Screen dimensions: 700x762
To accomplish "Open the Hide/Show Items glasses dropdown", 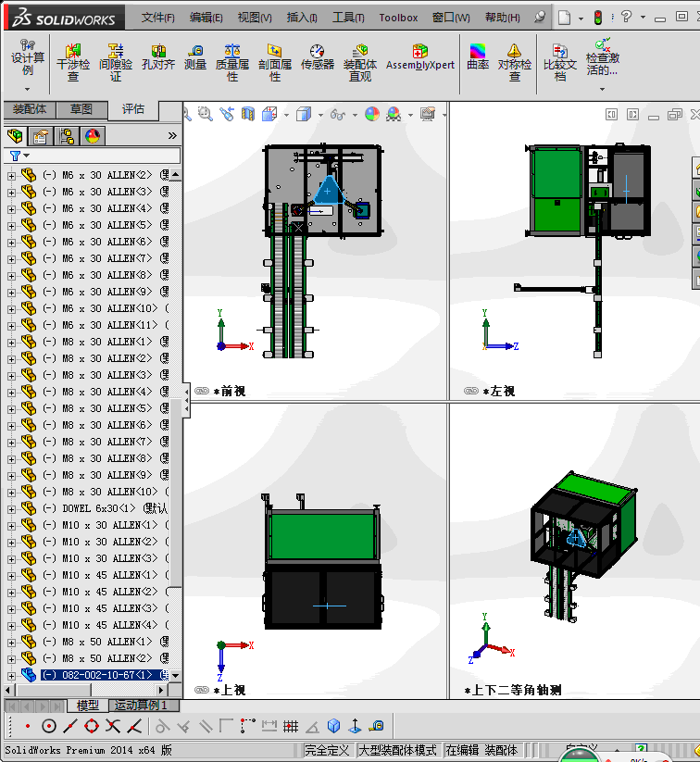I will coord(355,115).
